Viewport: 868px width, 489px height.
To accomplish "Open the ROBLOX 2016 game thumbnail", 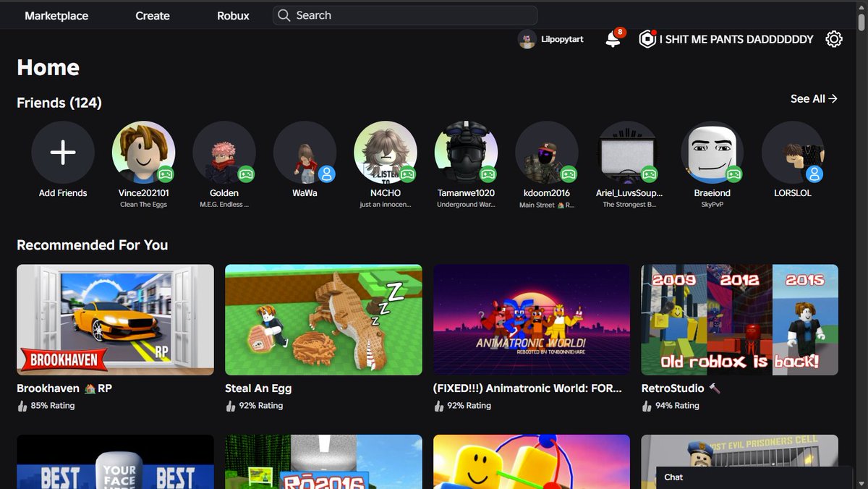I will point(323,462).
